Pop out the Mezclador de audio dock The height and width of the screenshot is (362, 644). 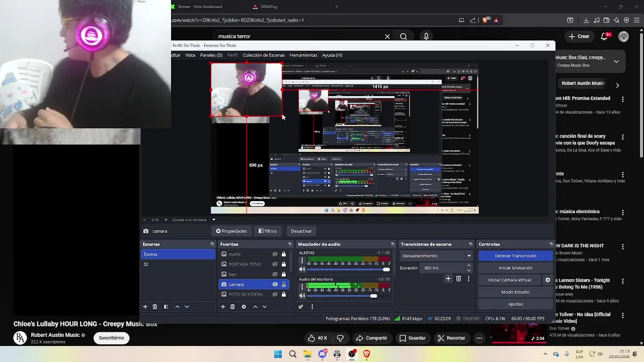click(392, 244)
